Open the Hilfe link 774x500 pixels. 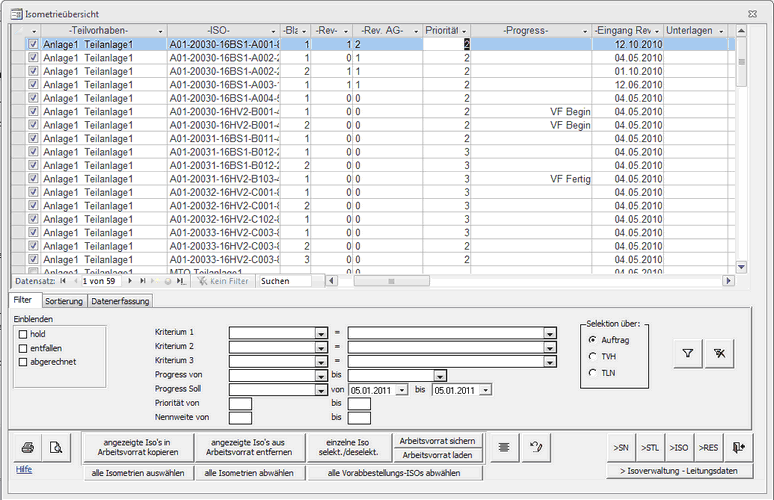tap(24, 468)
